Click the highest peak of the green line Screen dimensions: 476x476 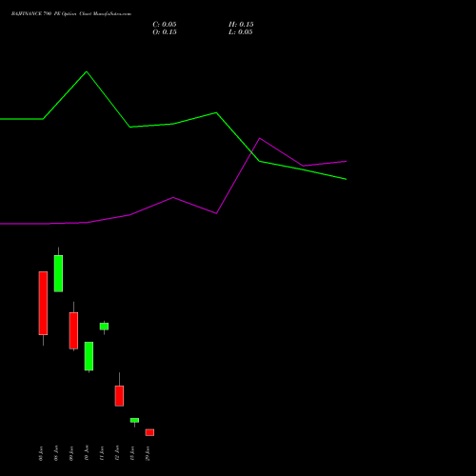87,71
